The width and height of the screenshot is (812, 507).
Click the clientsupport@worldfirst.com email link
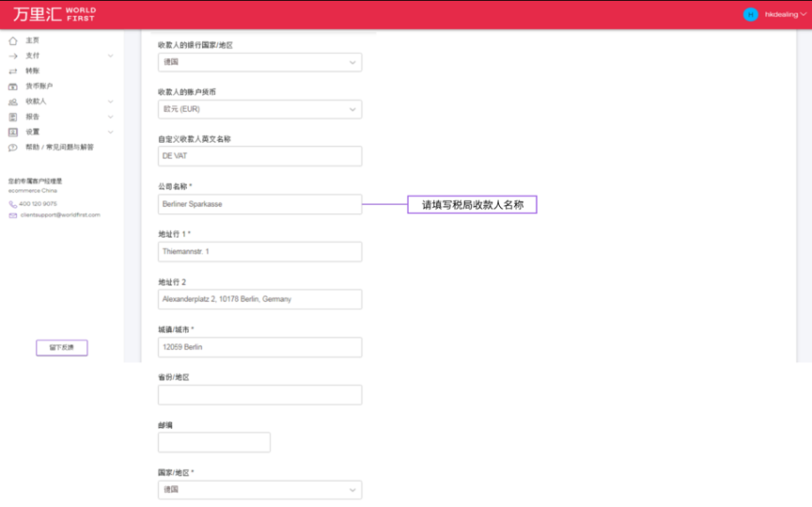tap(60, 214)
